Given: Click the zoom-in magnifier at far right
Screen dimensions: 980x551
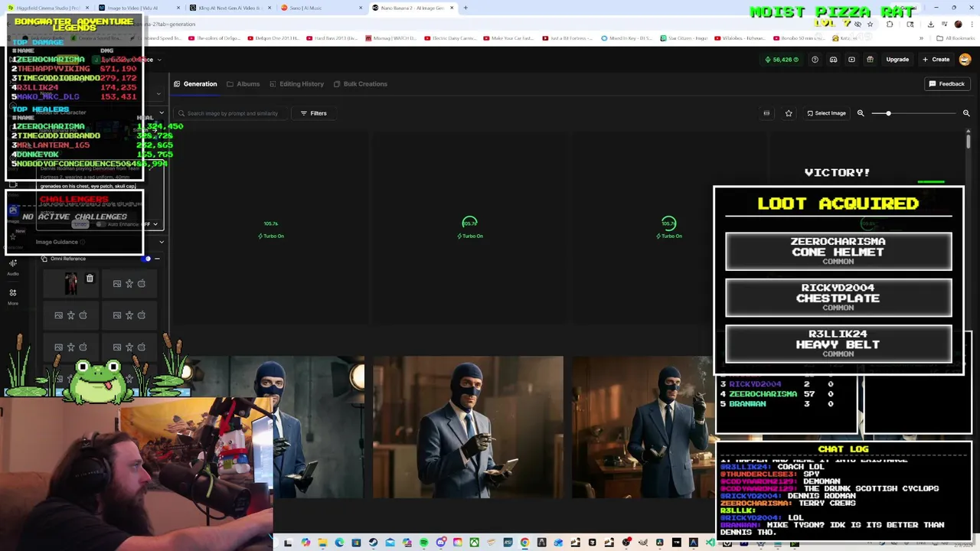Looking at the screenshot, I should click(x=966, y=113).
